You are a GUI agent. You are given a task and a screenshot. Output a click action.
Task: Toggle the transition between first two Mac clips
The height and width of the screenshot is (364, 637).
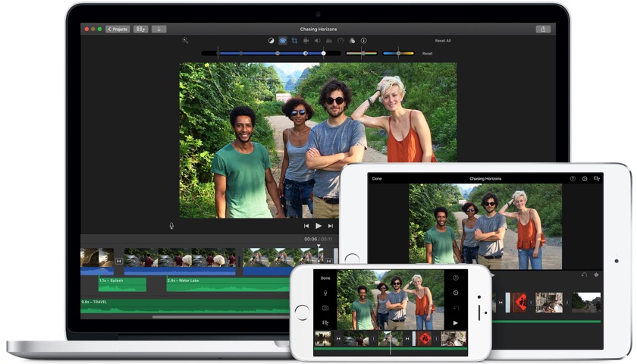119,261
